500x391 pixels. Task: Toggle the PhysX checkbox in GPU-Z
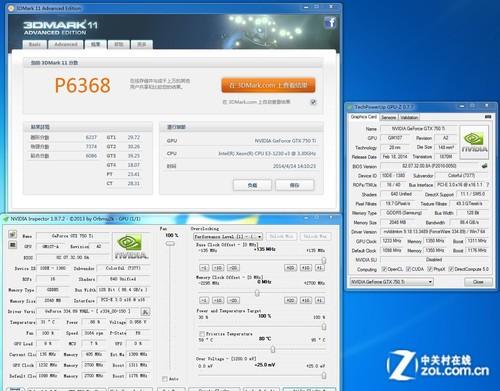430,269
